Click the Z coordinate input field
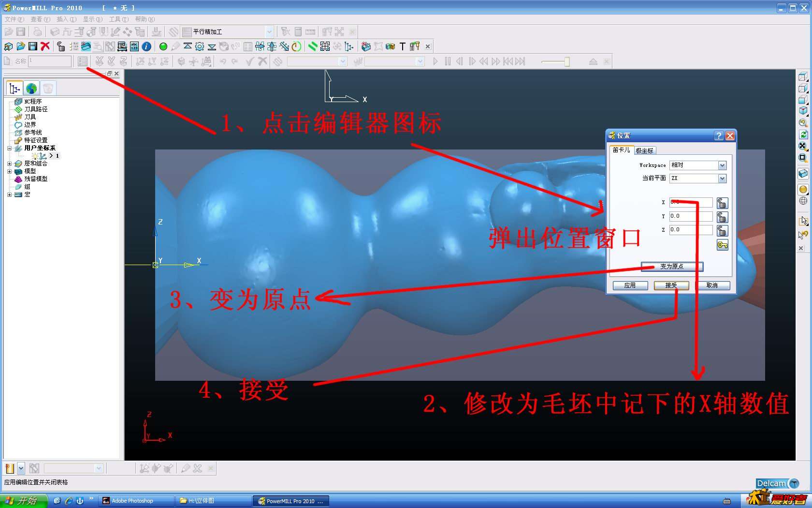The image size is (812, 508). (x=691, y=230)
